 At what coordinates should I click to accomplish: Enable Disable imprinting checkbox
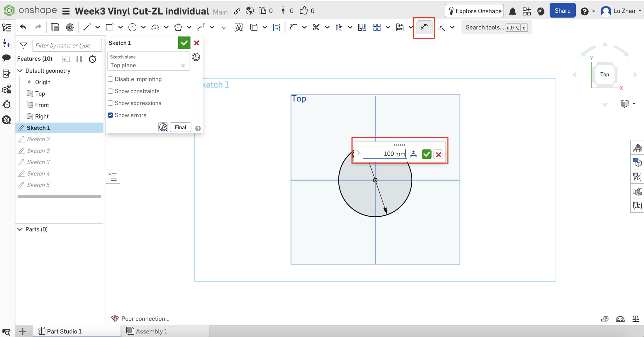111,79
